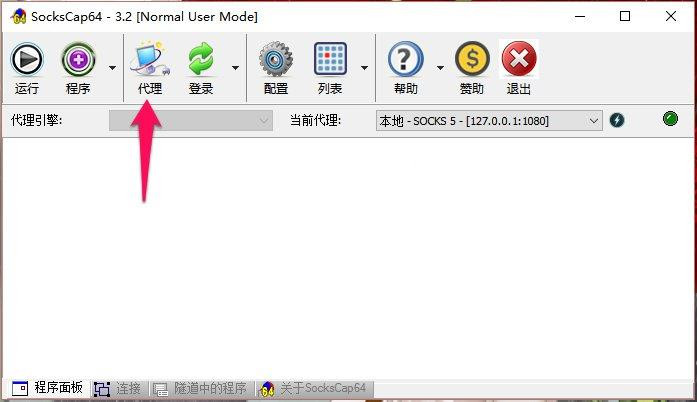The height and width of the screenshot is (402, 697).
Task: Open the 帮助 (Help) question mark icon
Action: click(405, 61)
